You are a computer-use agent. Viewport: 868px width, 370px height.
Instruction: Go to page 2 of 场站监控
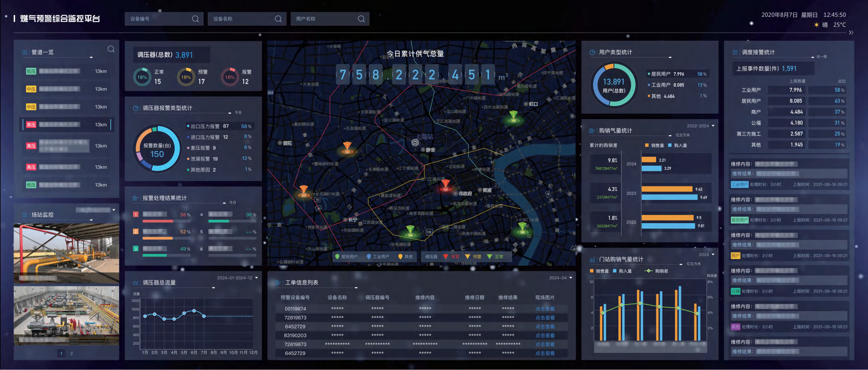(x=71, y=353)
